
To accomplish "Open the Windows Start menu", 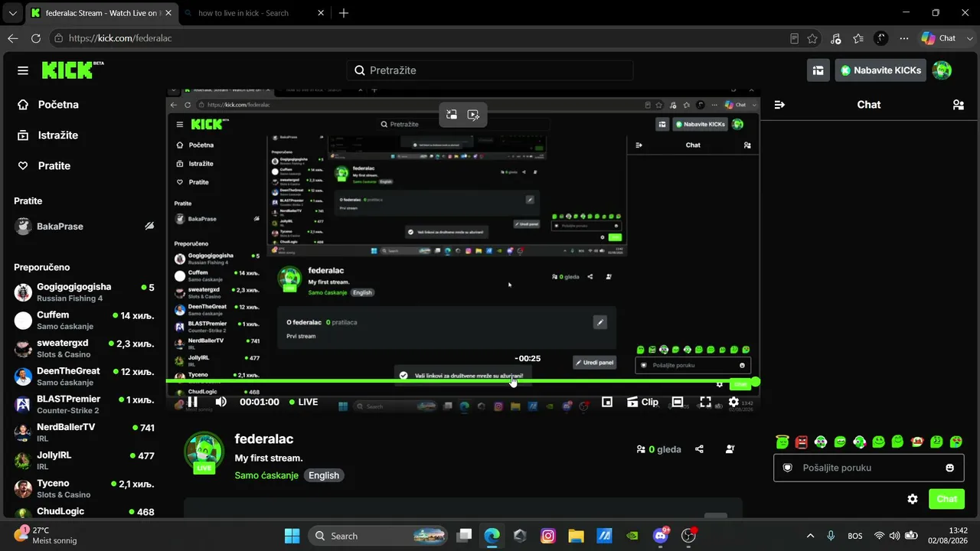I will point(292,536).
